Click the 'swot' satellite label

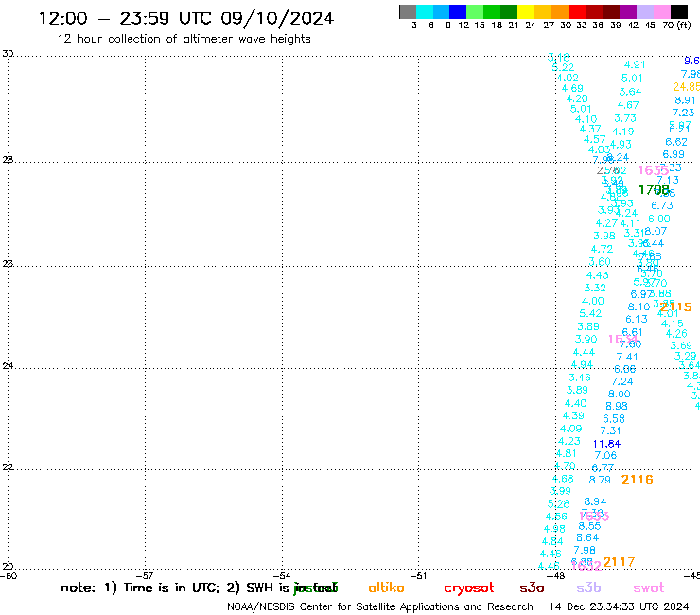649,589
